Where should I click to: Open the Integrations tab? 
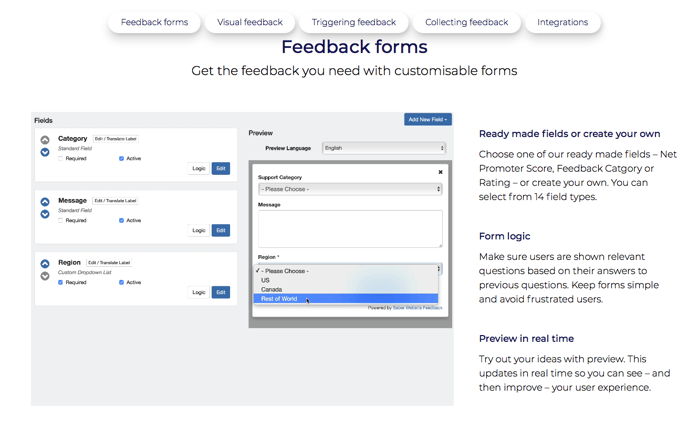click(x=563, y=22)
